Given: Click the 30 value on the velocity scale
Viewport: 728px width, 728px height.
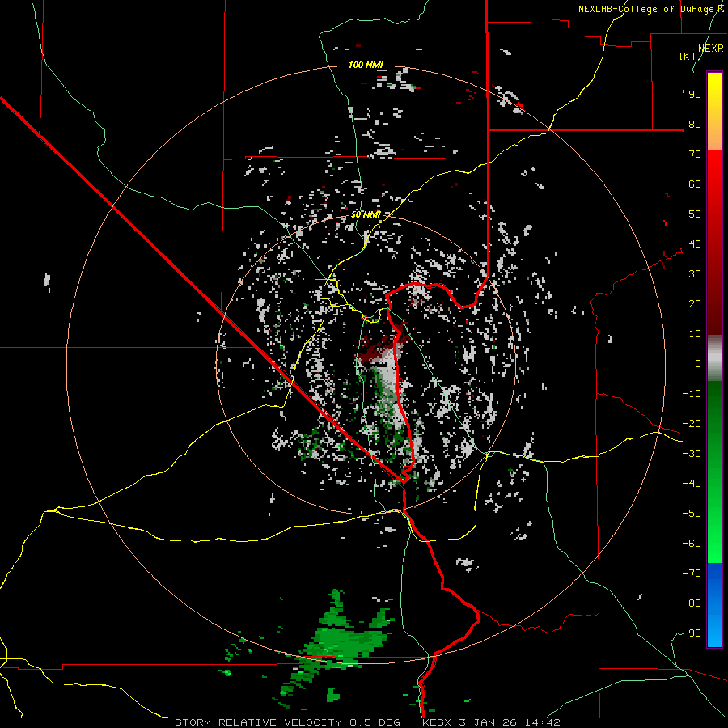Looking at the screenshot, I should point(695,274).
